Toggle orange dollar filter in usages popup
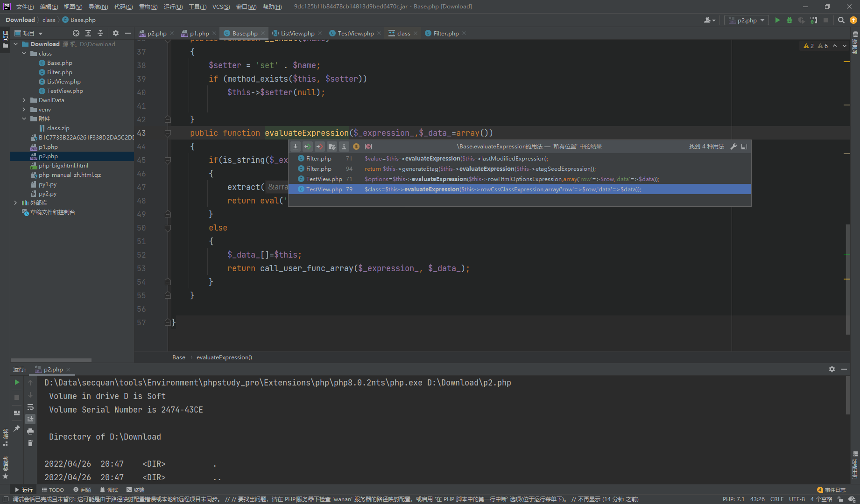860x504 pixels. 356,147
